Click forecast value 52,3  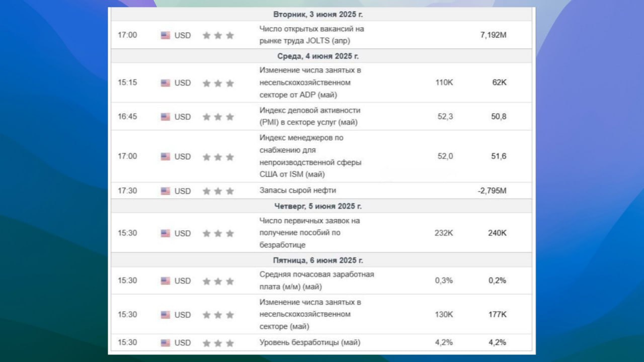click(x=445, y=116)
